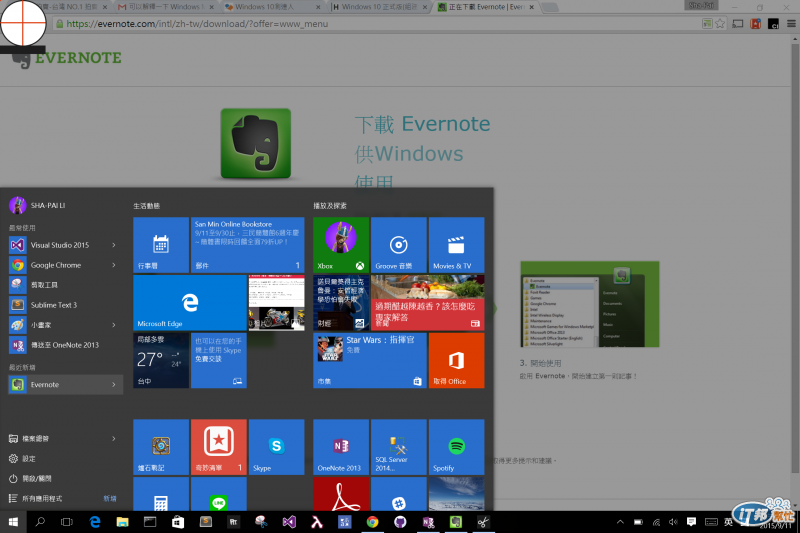Open the 郵件 San Min Bookstore tile
The image size is (800, 533).
[x=247, y=245]
